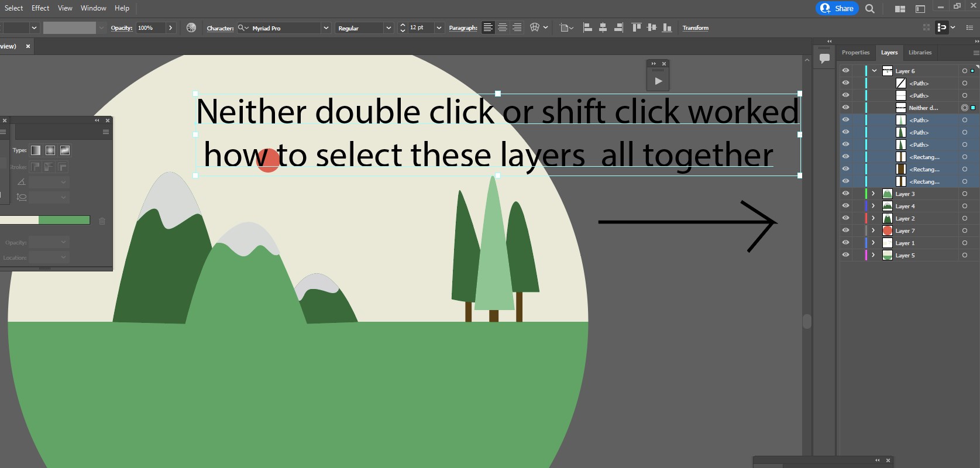This screenshot has height=468, width=980.
Task: Open the View menu
Action: pos(65,8)
